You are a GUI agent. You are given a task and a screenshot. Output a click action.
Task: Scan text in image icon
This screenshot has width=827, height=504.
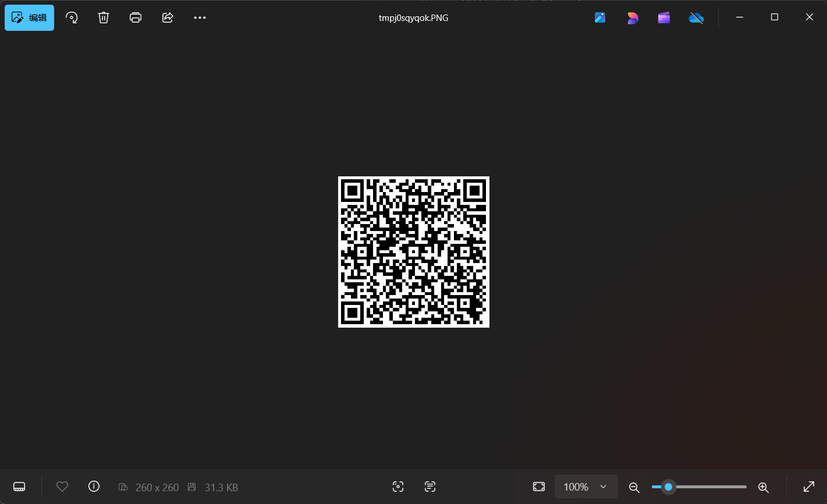pos(430,487)
